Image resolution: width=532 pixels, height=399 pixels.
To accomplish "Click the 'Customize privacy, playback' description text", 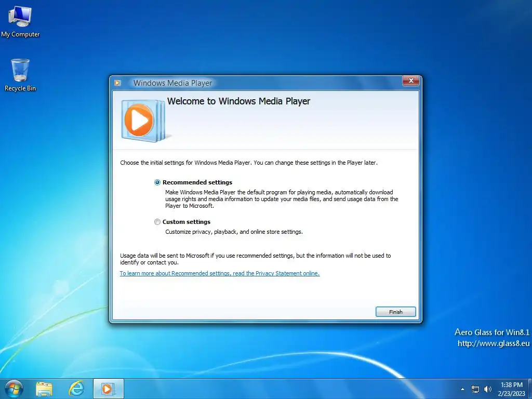I will coord(234,232).
